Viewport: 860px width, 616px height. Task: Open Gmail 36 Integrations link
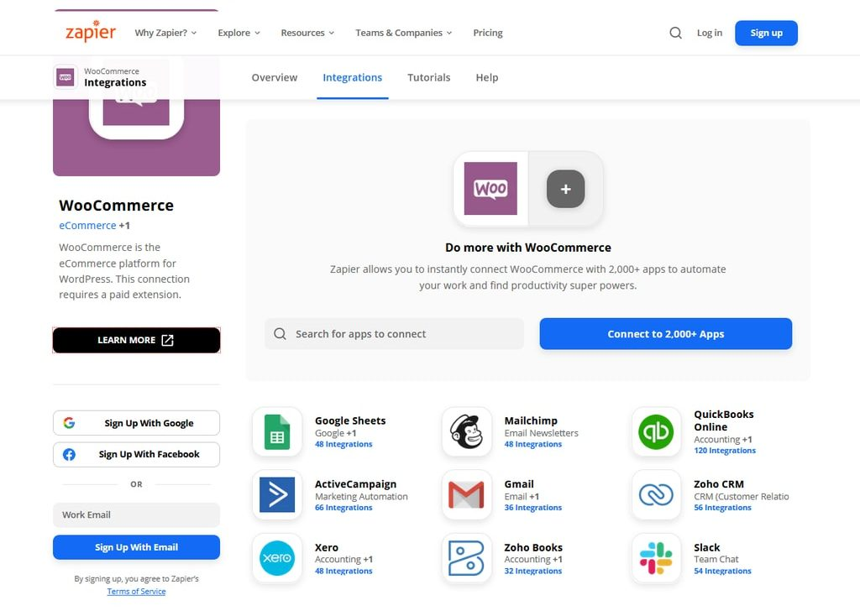[x=533, y=508]
